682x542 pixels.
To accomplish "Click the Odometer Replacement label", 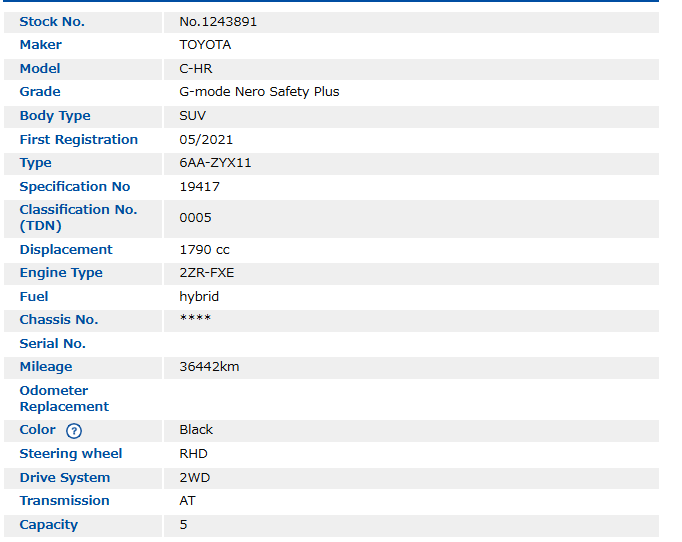I will click(64, 399).
